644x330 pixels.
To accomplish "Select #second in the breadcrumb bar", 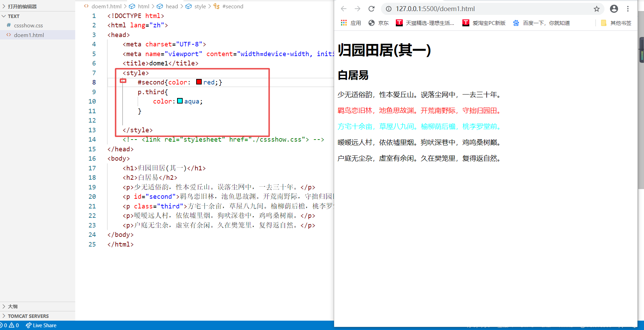I will pos(233,6).
